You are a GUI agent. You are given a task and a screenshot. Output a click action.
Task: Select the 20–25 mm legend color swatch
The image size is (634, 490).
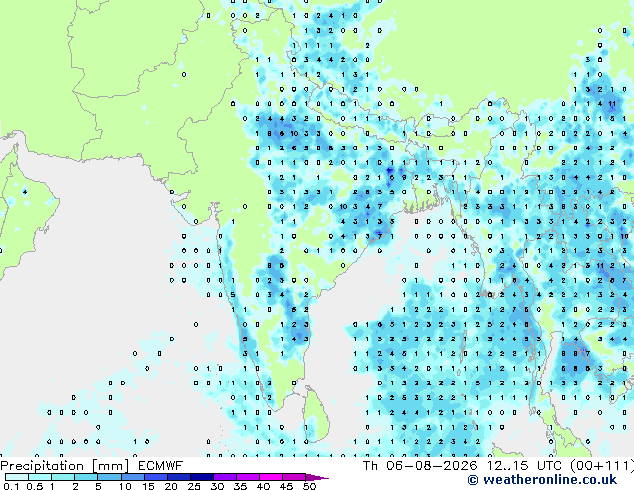click(x=178, y=477)
